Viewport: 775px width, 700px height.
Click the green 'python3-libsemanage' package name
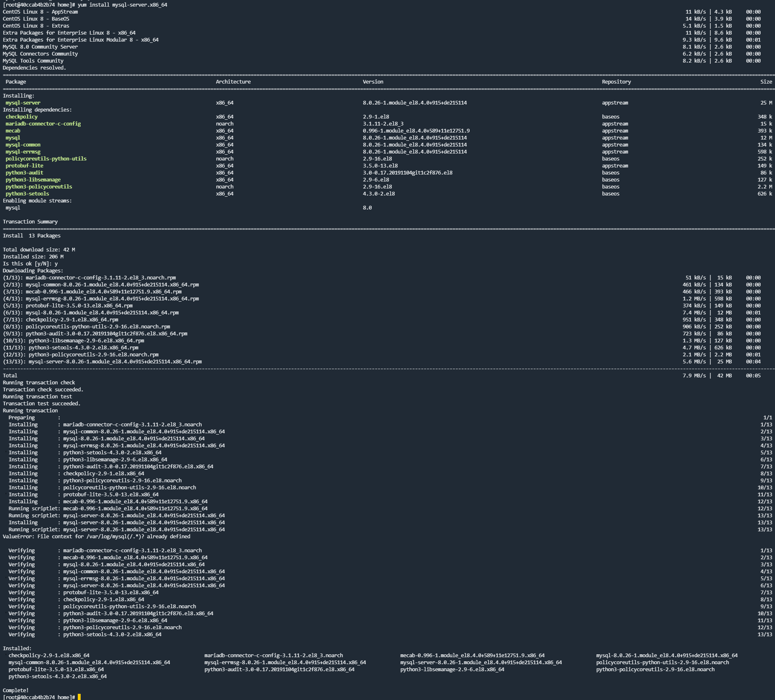coord(33,180)
